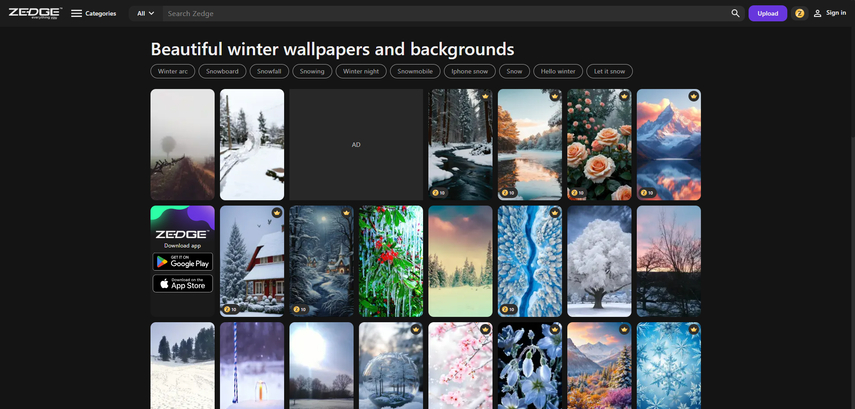Open the Categories hamburger menu
This screenshot has height=409, width=855.
tap(94, 14)
